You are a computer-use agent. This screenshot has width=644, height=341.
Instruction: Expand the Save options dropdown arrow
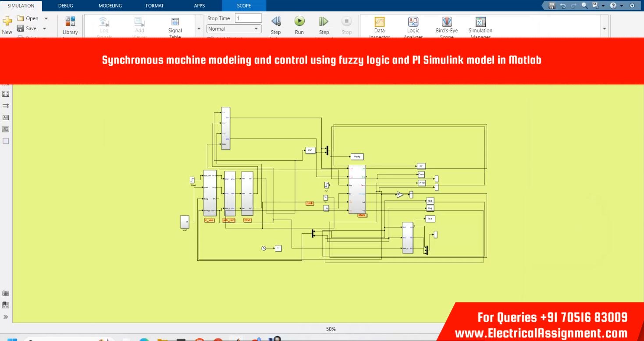point(44,29)
